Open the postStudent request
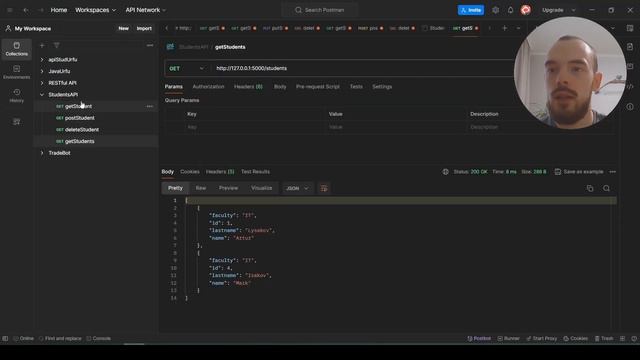 80,118
